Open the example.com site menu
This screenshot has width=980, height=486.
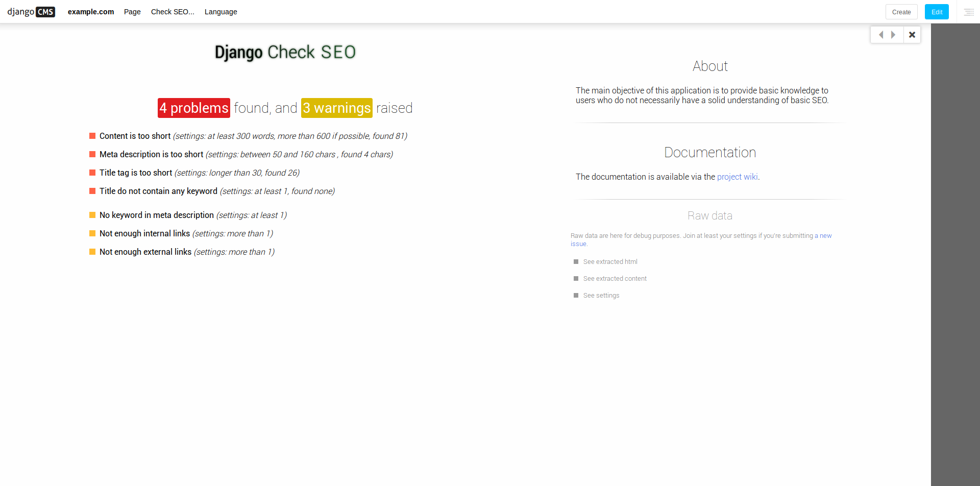[x=91, y=12]
